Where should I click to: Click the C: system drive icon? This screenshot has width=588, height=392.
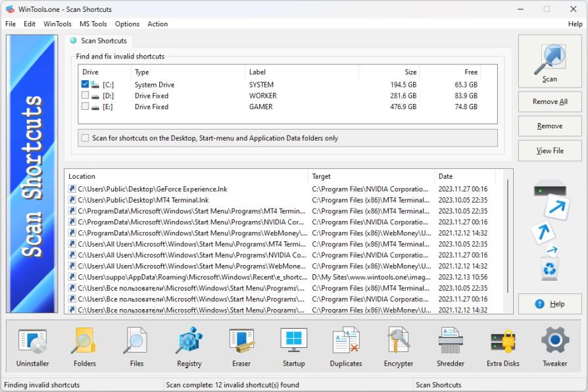(95, 85)
